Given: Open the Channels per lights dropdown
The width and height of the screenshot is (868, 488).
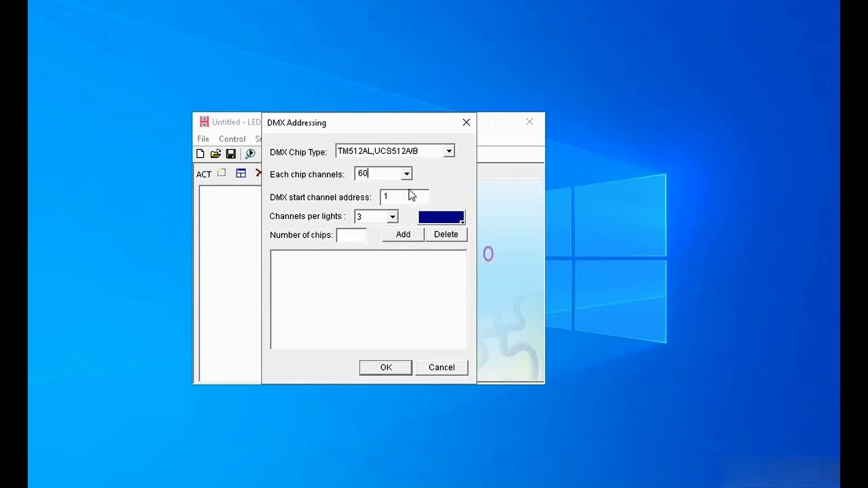Looking at the screenshot, I should [392, 217].
